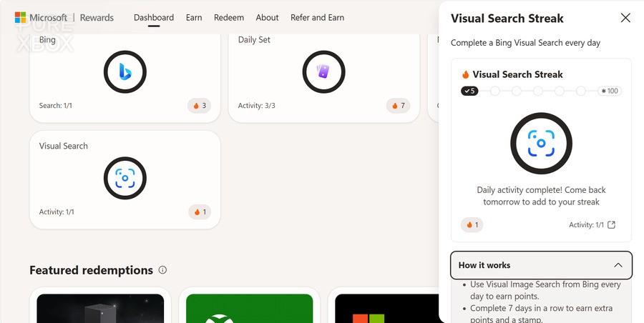The width and height of the screenshot is (644, 323).
Task: Close the Visual Search Streak panel
Action: [625, 18]
